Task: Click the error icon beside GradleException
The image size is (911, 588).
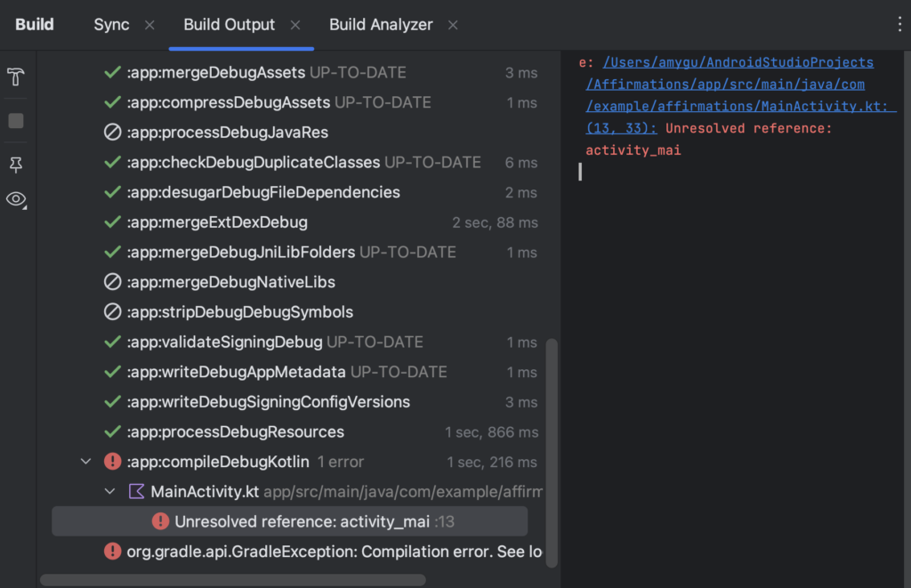Action: (x=112, y=552)
